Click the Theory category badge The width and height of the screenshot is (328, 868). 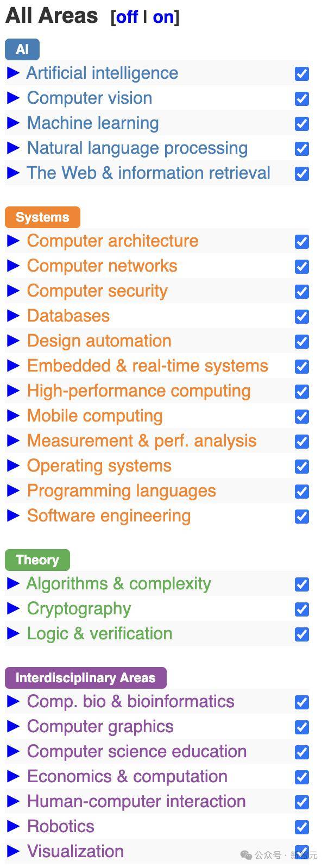[37, 560]
